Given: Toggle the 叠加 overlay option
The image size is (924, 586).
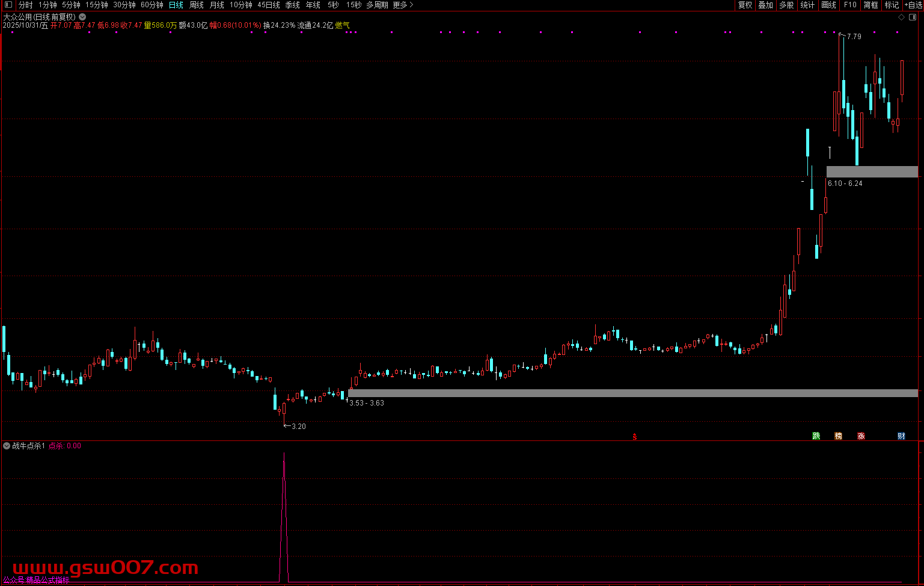Looking at the screenshot, I should pos(765,5).
